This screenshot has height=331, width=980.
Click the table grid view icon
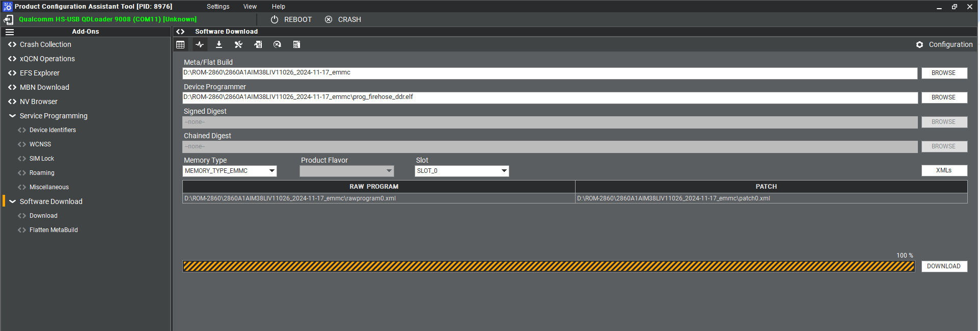click(x=180, y=45)
